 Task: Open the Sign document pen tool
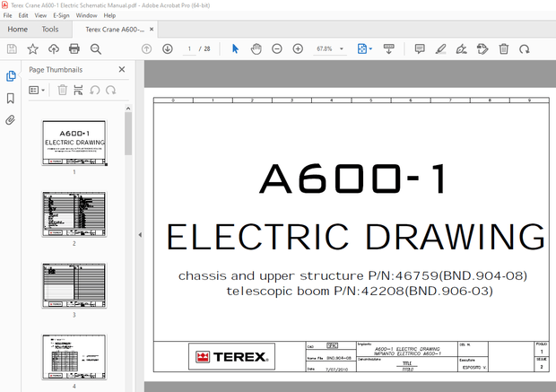(461, 49)
